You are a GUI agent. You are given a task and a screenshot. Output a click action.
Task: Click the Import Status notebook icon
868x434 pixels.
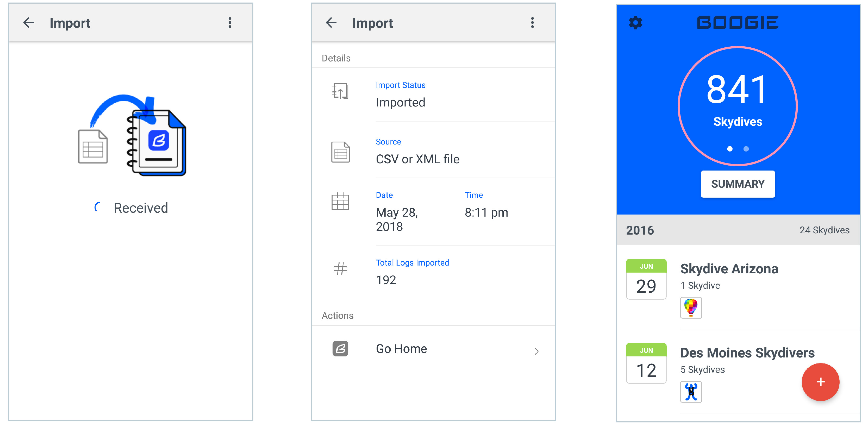tap(340, 91)
